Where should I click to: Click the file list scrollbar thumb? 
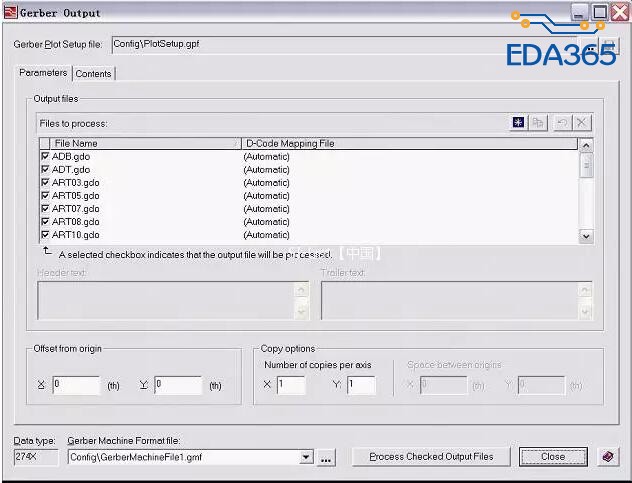point(586,165)
